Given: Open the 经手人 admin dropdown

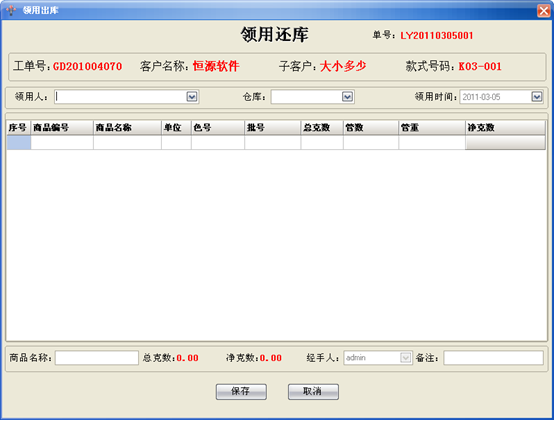Looking at the screenshot, I should click(406, 358).
